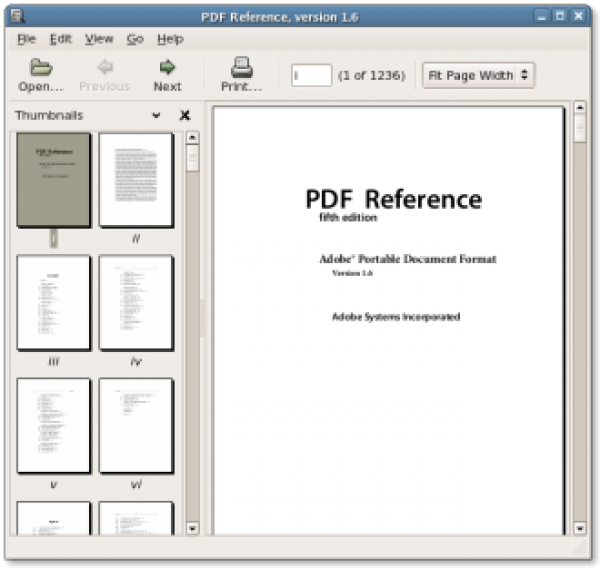Click the page number input field
Image resolution: width=600 pixels, height=568 pixels.
(311, 75)
